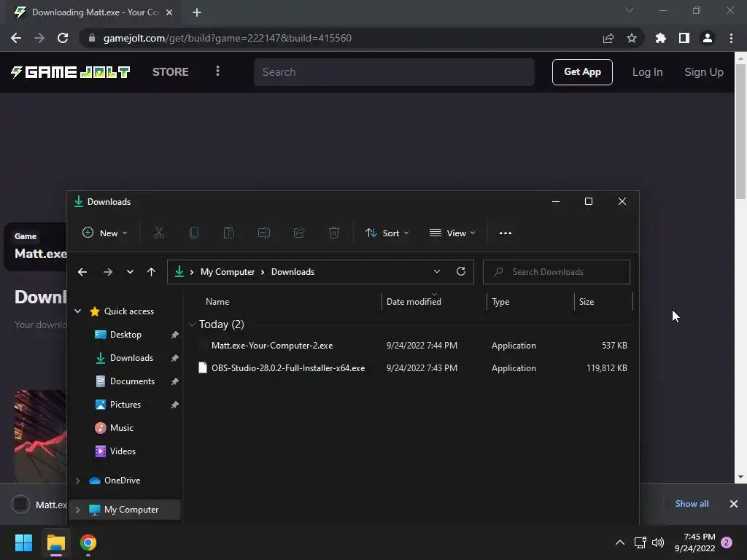Click STORE in Game Jolt header

click(171, 72)
